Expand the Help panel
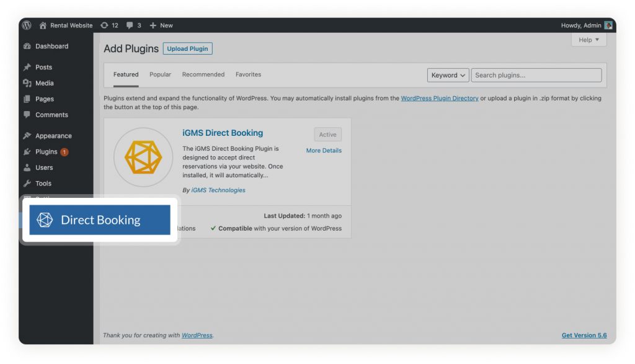635x364 pixels. click(x=588, y=39)
